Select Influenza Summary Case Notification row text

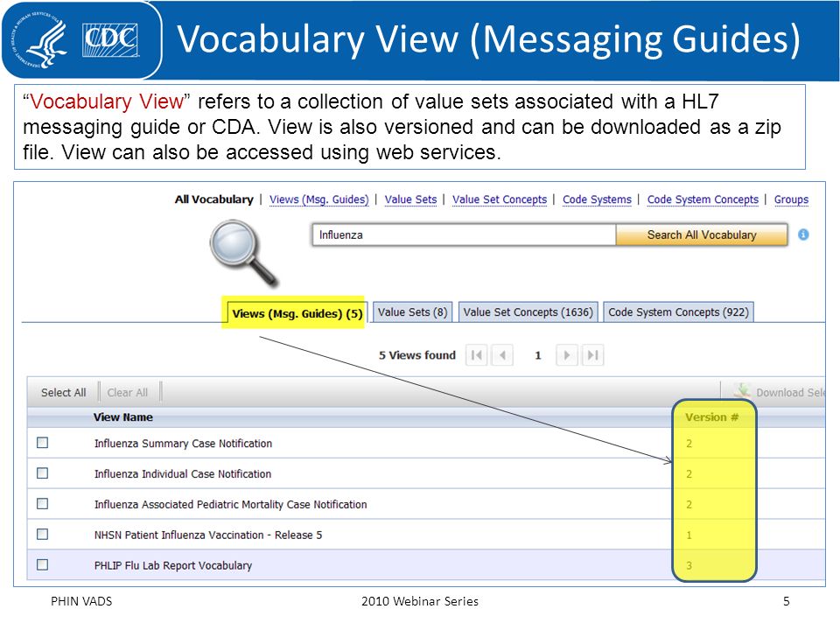183,444
